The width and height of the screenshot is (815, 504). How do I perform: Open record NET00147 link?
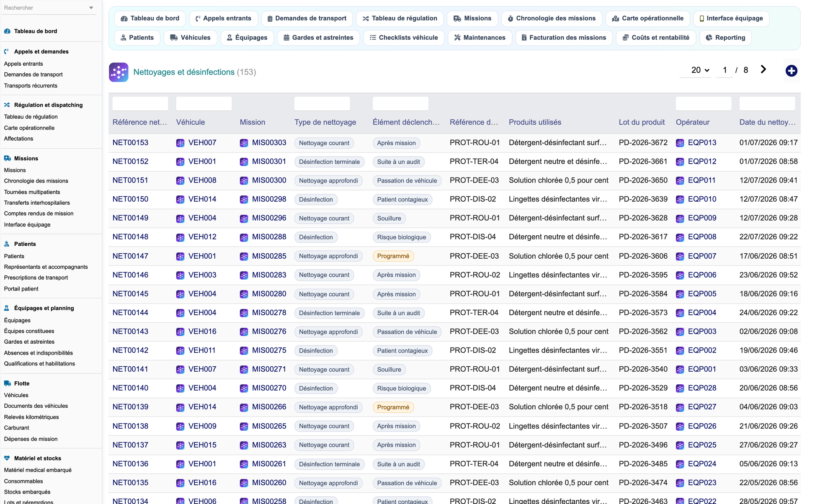pos(130,256)
